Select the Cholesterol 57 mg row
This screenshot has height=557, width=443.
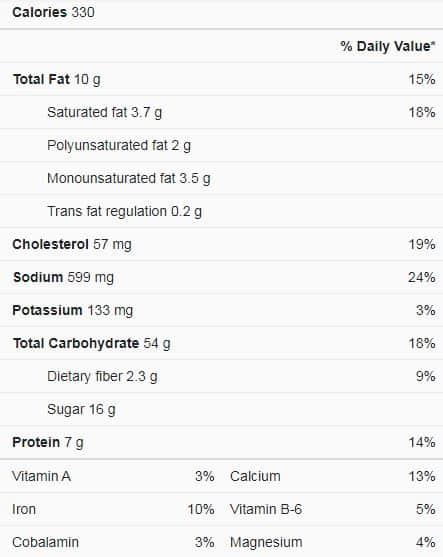tap(221, 244)
